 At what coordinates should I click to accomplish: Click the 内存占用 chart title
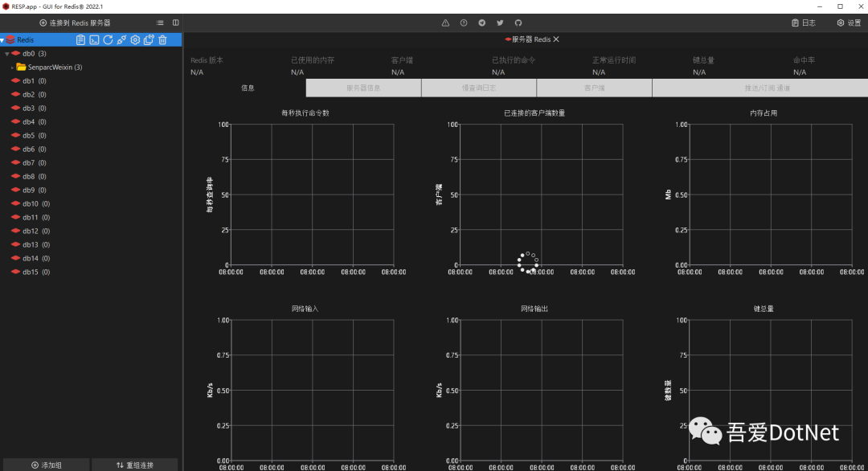pos(764,113)
